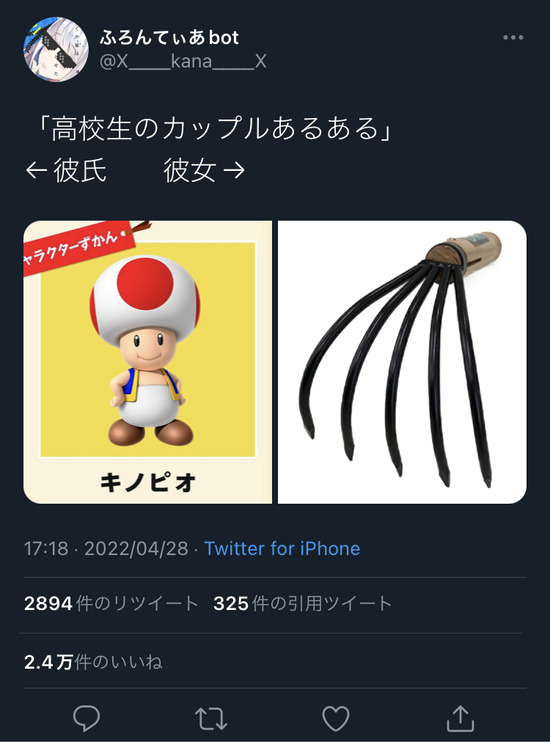550x742 pixels.
Task: Open the Toad (キノピオ) image
Action: click(148, 362)
